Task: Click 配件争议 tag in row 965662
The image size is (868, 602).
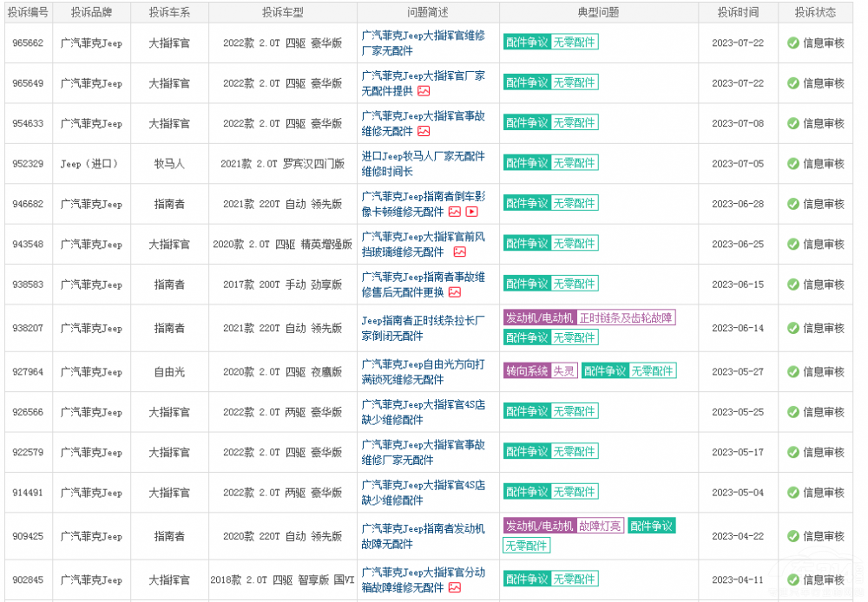Action: click(x=527, y=42)
